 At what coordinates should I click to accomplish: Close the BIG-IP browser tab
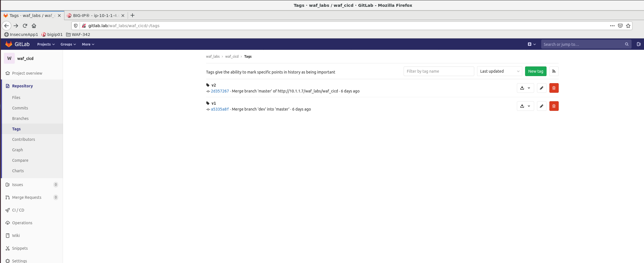pos(123,16)
